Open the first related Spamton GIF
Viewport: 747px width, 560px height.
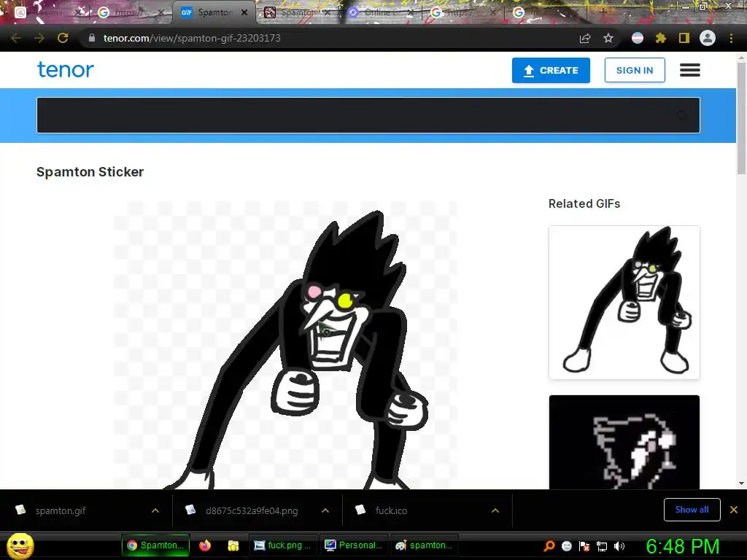624,303
